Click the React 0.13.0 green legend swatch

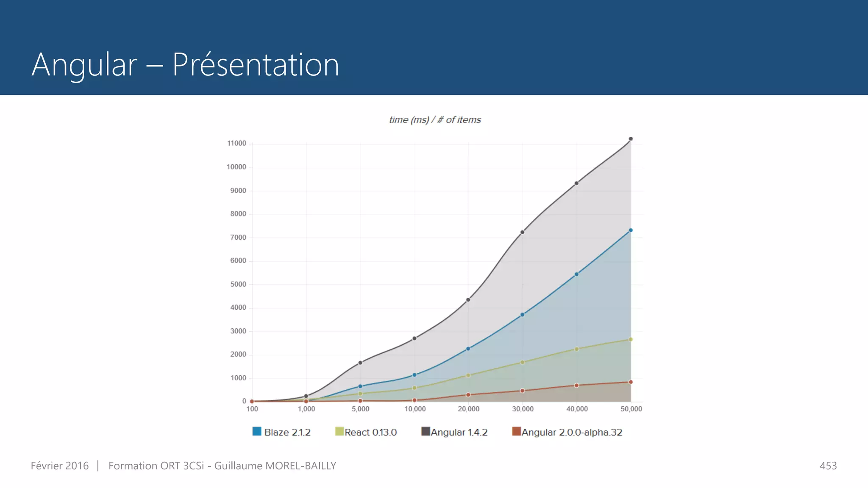pos(339,431)
